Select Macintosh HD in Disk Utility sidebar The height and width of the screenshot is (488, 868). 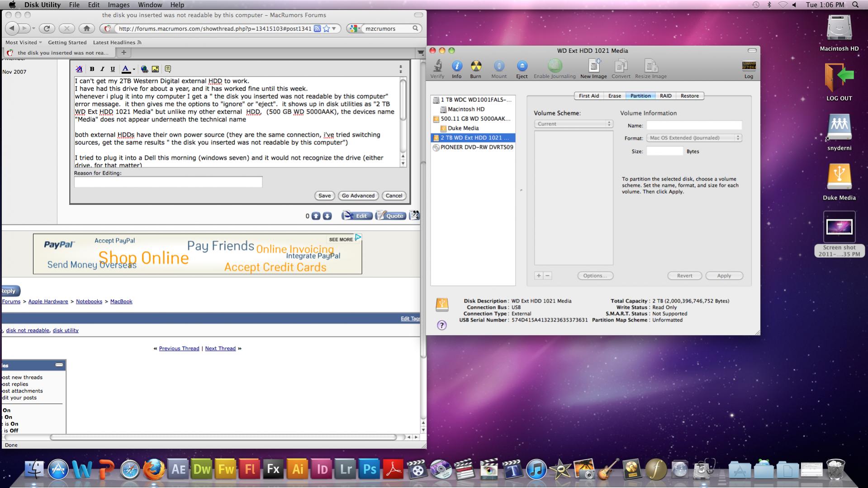(466, 109)
